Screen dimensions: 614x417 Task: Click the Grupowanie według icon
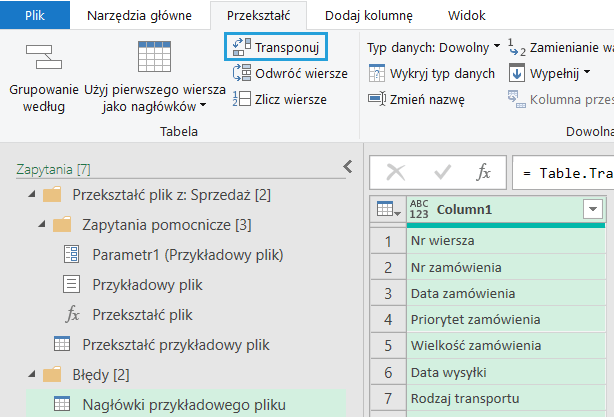(x=42, y=58)
